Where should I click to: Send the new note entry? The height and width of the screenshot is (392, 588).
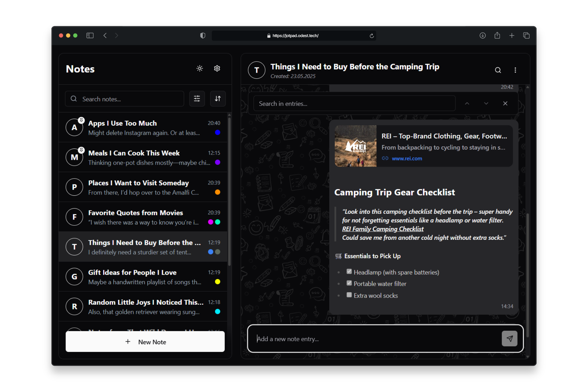click(x=509, y=339)
